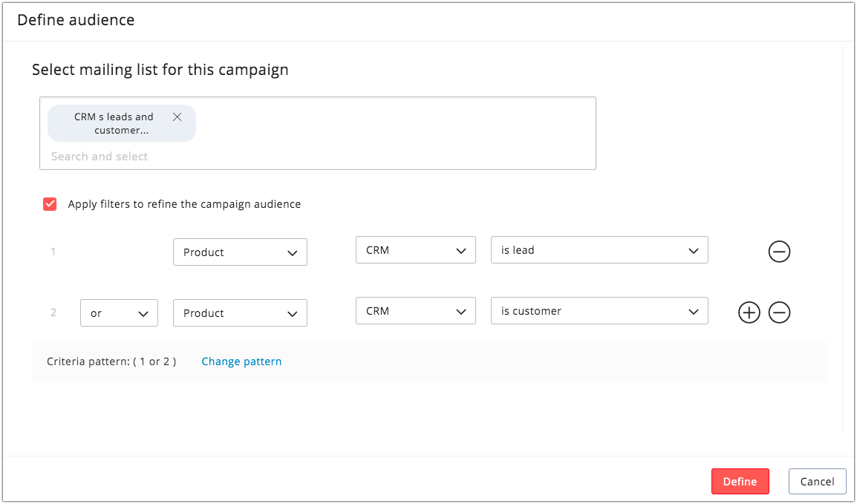Delete filter row 2 with minus icon
This screenshot has width=857, height=504.
click(779, 313)
